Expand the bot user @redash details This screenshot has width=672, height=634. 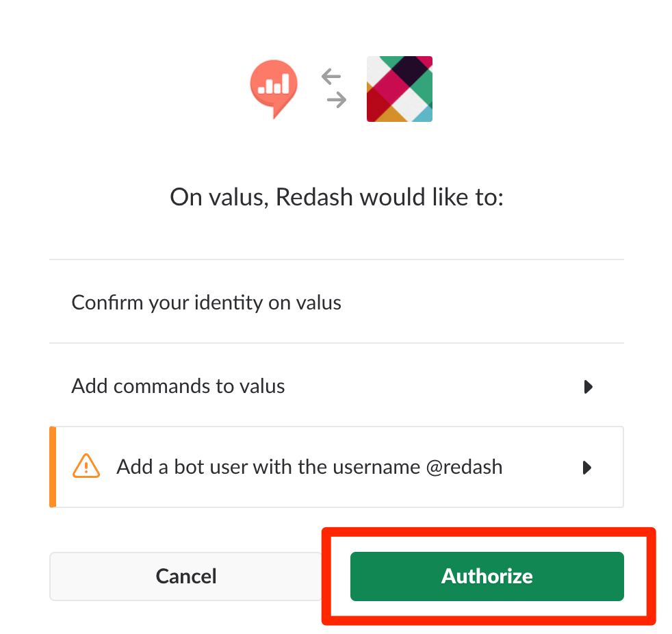586,467
